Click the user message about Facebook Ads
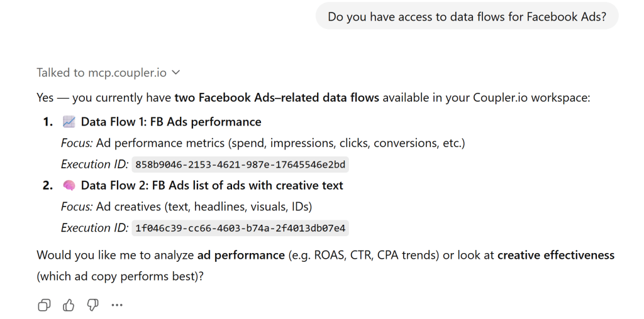 [467, 17]
